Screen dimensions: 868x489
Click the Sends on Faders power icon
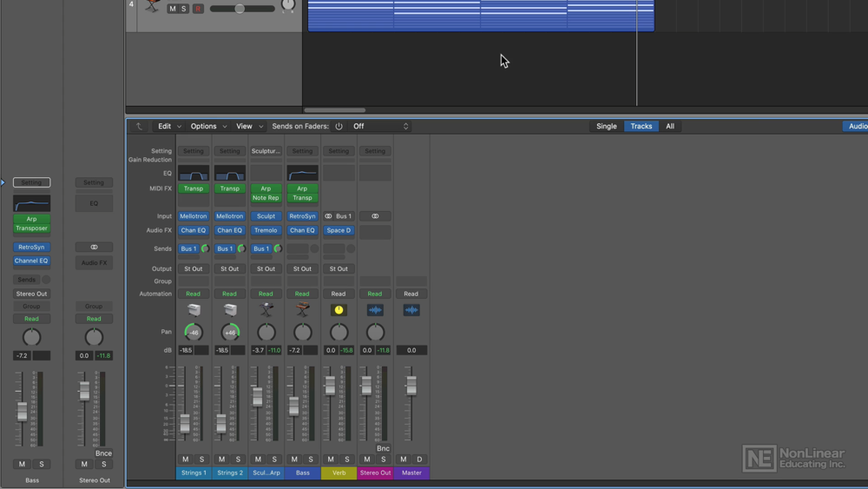click(339, 127)
